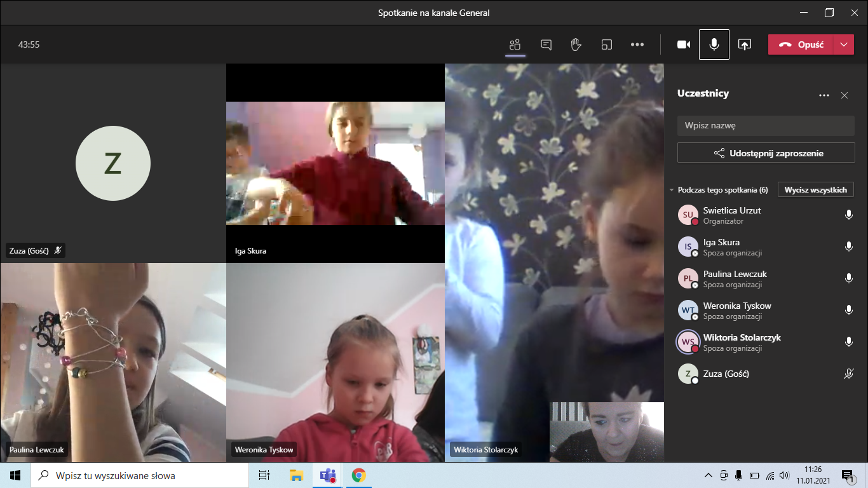Click the Iga Skura name label on tile
Screen dimensions: 868x488
(250, 250)
